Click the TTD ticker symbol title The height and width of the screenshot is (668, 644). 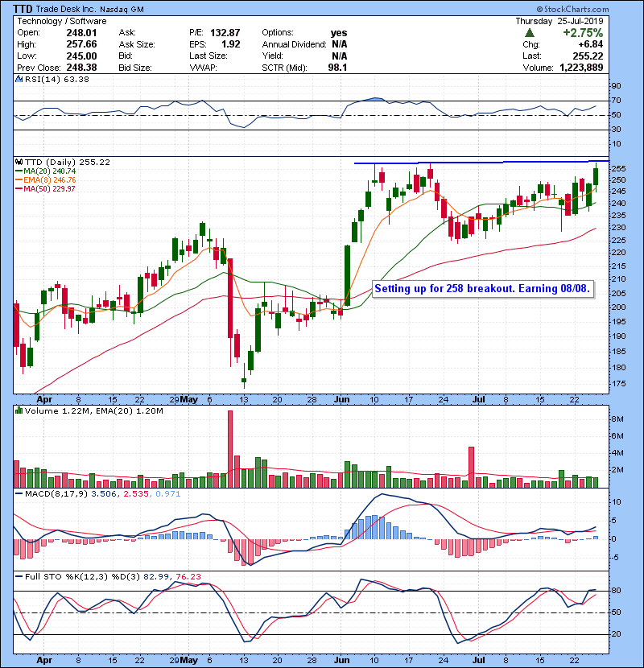[x=23, y=9]
